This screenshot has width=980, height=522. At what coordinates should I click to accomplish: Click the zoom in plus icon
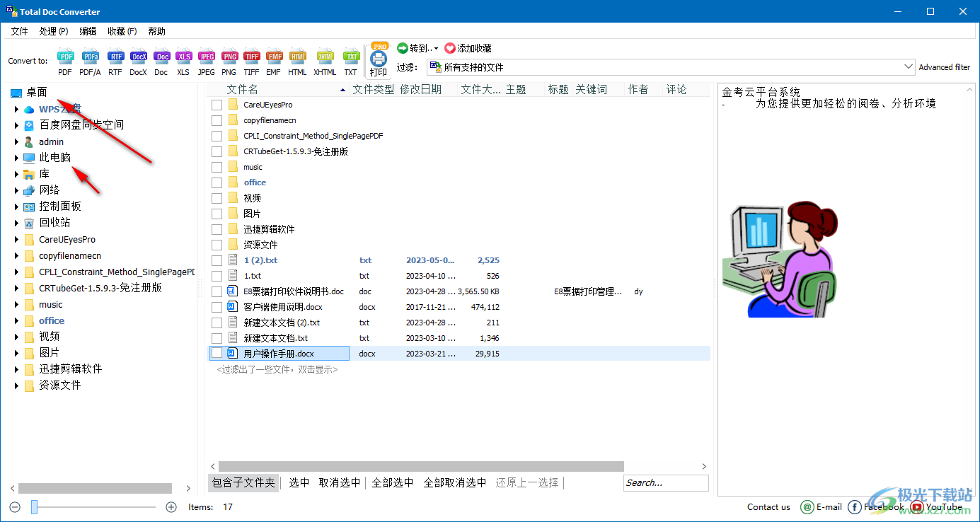171,506
